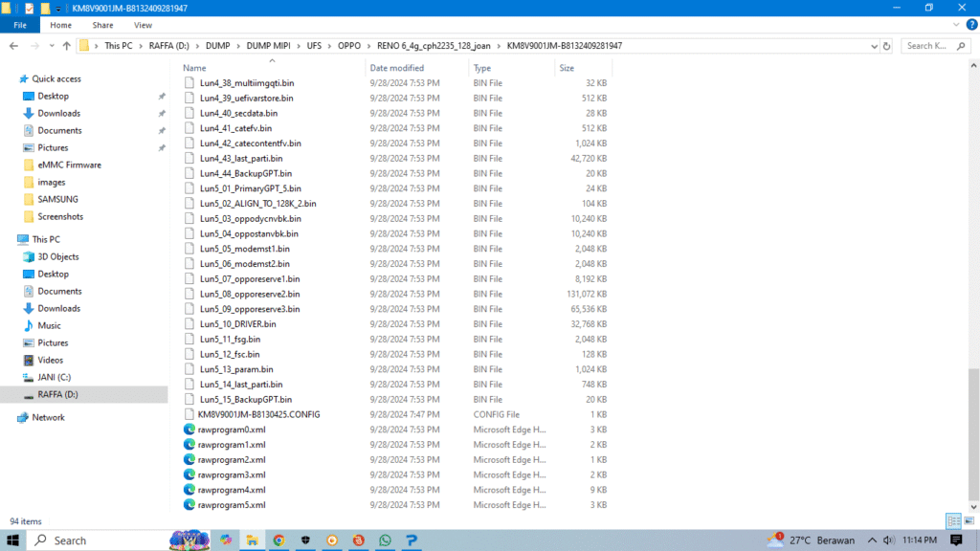The image size is (980, 551).
Task: Open JANI (C:) drive in sidebar
Action: [x=54, y=377]
